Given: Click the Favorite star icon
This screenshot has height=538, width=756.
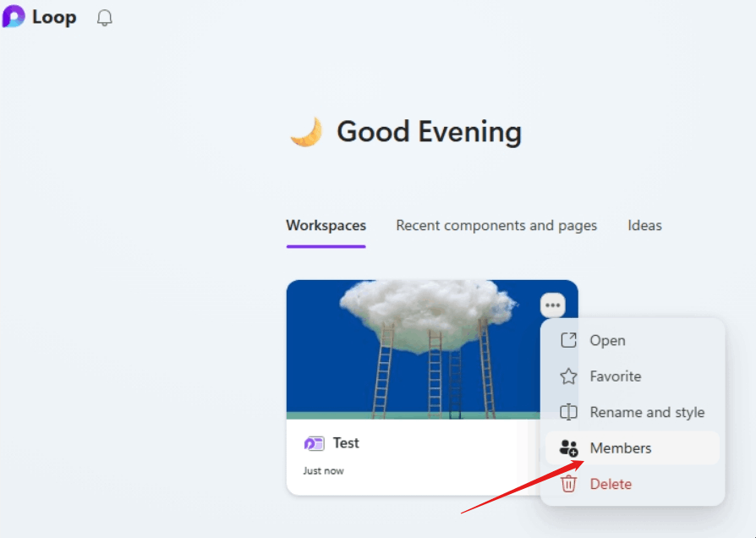Looking at the screenshot, I should [x=568, y=376].
